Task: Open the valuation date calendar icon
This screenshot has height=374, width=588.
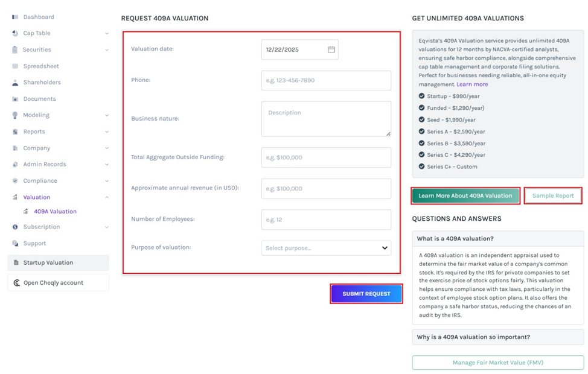Action: click(x=331, y=49)
